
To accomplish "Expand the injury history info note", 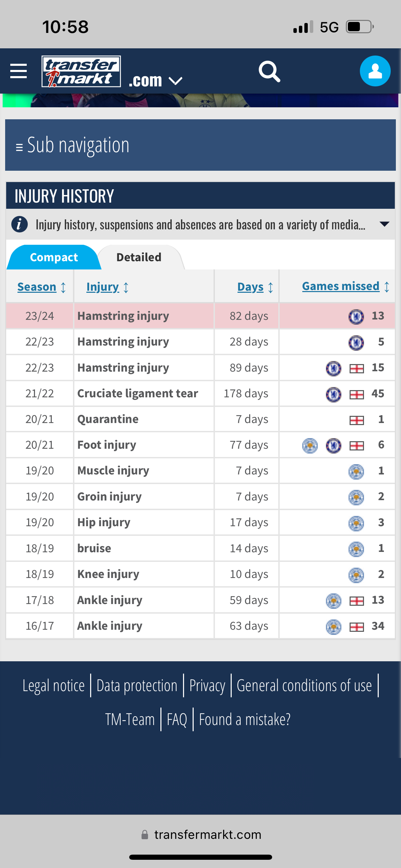I will point(385,224).
